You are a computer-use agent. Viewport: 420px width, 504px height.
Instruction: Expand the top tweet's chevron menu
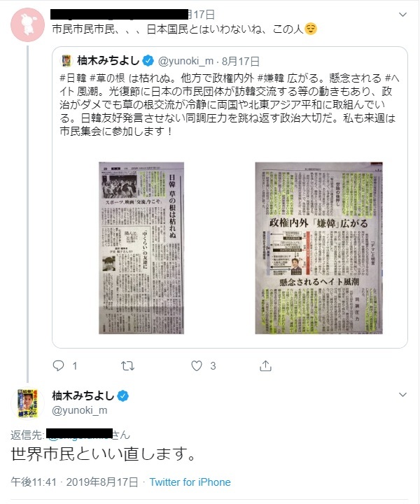(402, 15)
